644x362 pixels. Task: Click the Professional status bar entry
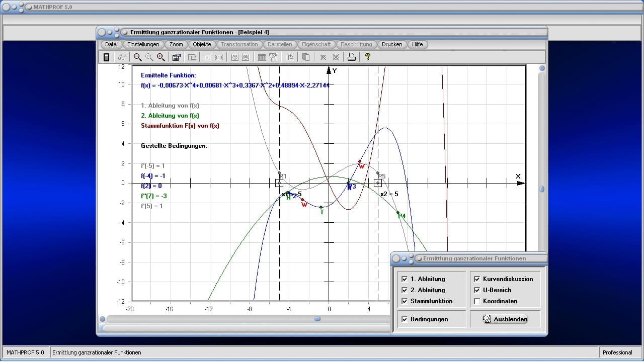click(x=617, y=352)
